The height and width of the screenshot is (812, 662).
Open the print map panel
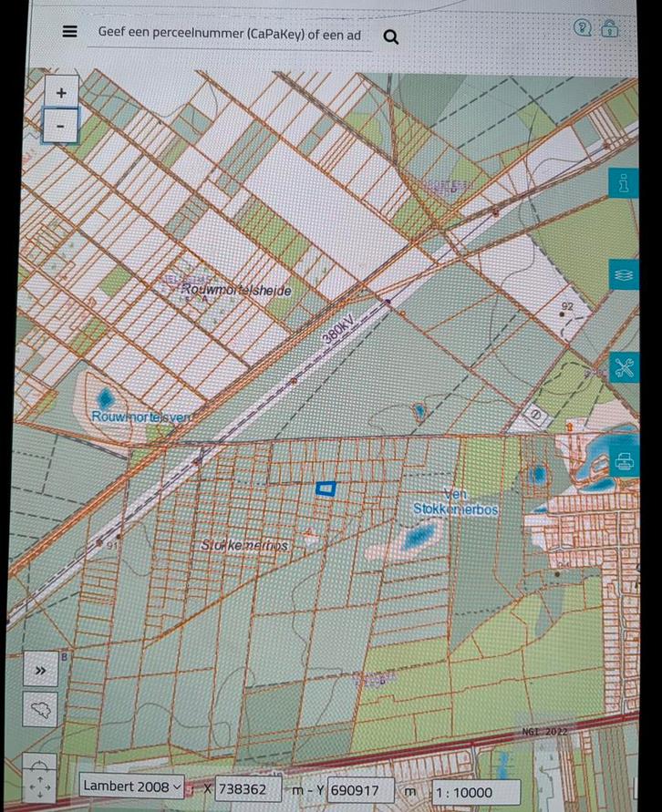[x=624, y=462]
